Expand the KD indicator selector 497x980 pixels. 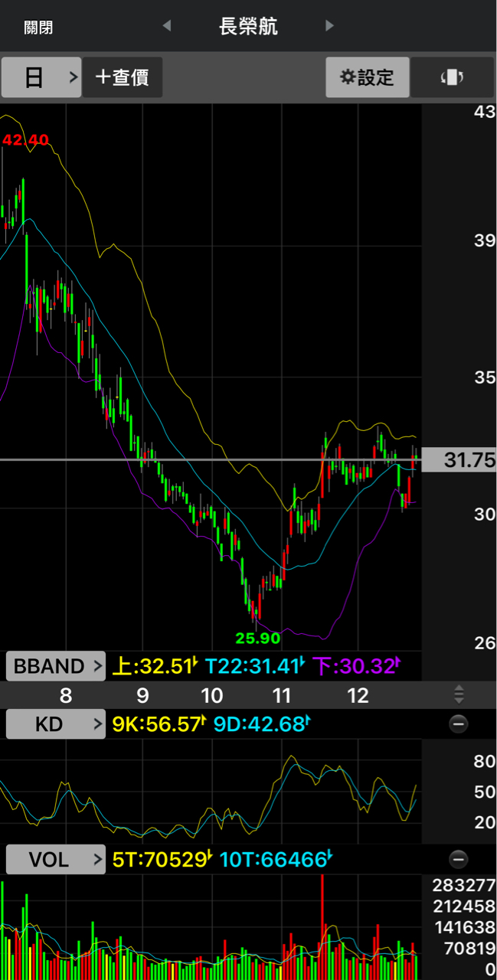(56, 724)
